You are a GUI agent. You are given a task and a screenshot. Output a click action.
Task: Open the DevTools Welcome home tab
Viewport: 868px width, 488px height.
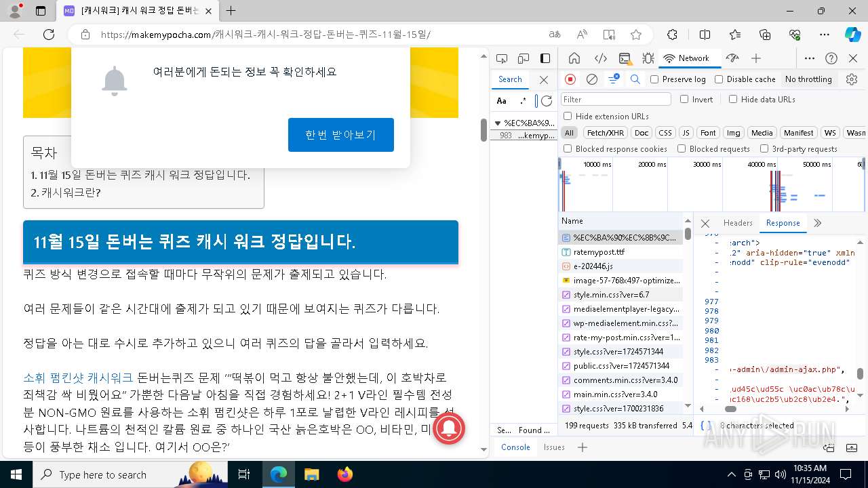click(574, 58)
